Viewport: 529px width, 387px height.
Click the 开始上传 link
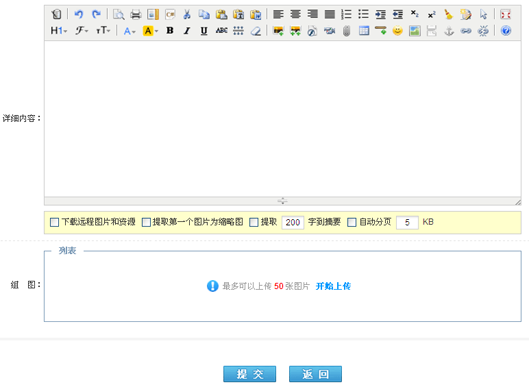point(333,286)
